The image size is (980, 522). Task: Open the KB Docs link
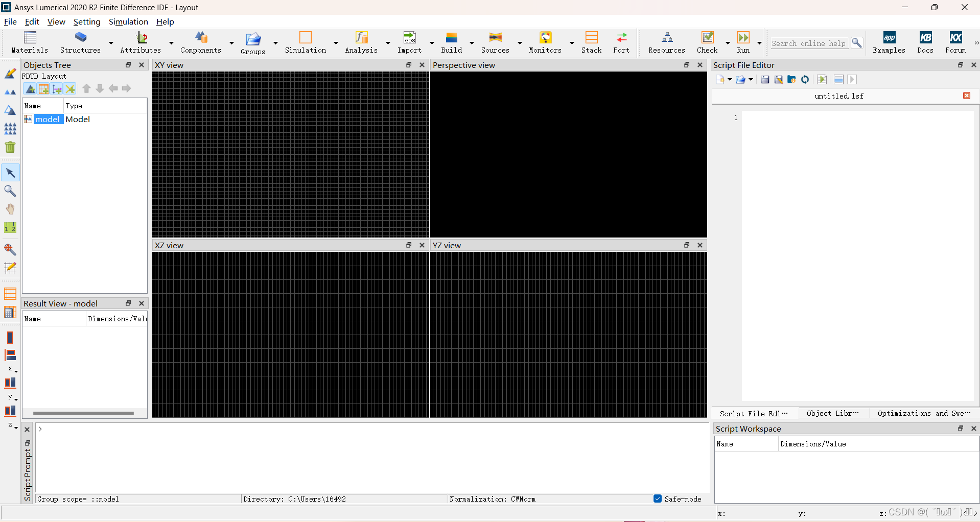(925, 42)
